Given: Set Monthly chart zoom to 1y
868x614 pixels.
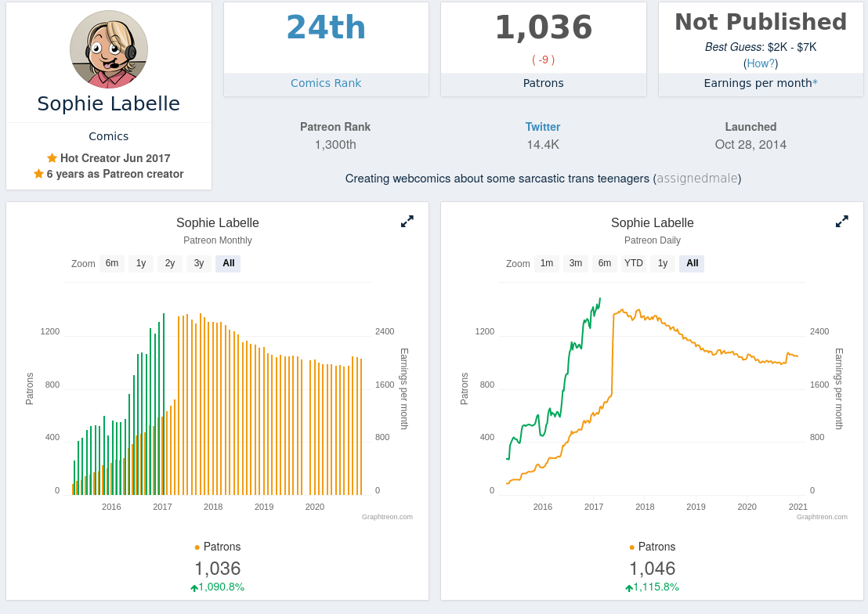Looking at the screenshot, I should coord(141,264).
